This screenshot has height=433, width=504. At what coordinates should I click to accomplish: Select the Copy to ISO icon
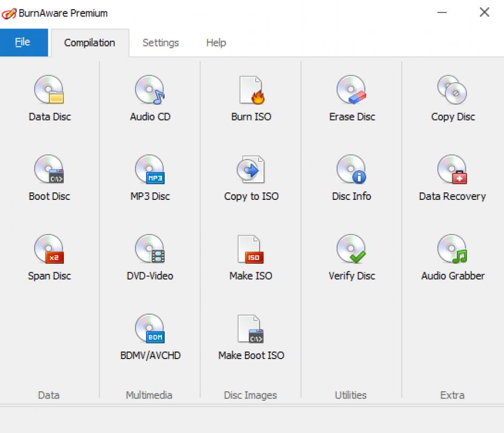[x=251, y=169]
